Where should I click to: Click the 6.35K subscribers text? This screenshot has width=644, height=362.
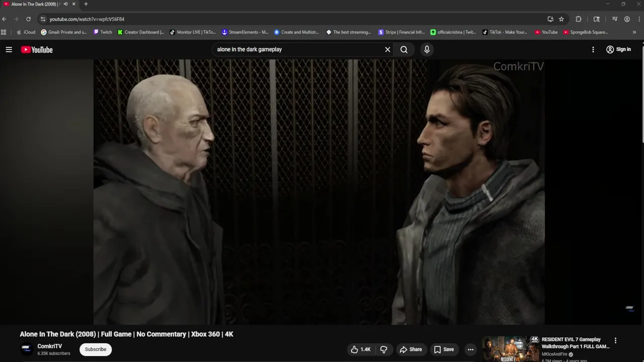pos(54,353)
